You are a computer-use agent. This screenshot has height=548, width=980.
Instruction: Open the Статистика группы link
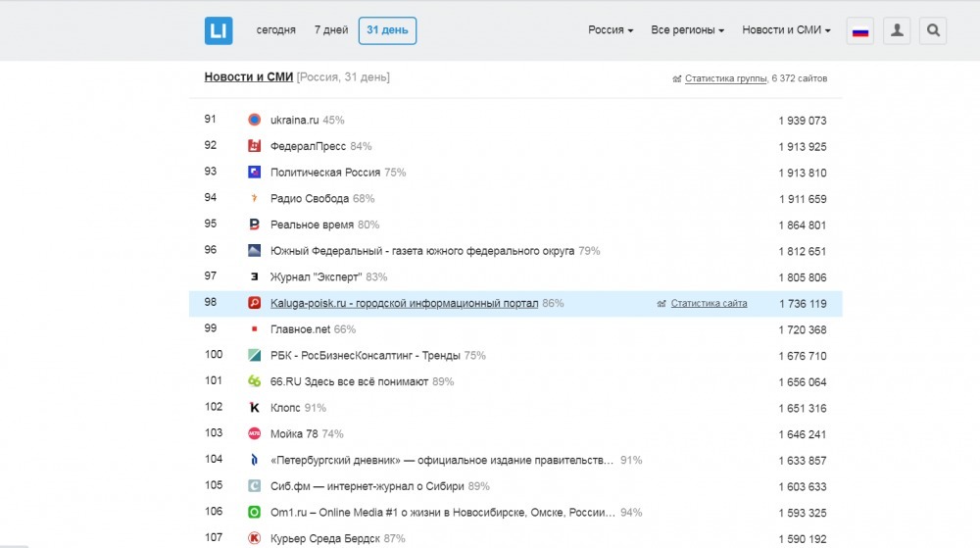tap(725, 78)
